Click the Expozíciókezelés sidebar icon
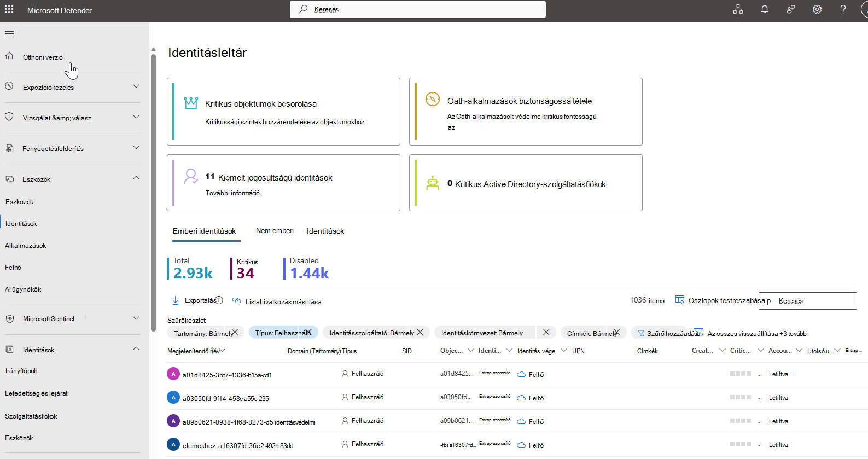The width and height of the screenshot is (868, 459). (9, 86)
